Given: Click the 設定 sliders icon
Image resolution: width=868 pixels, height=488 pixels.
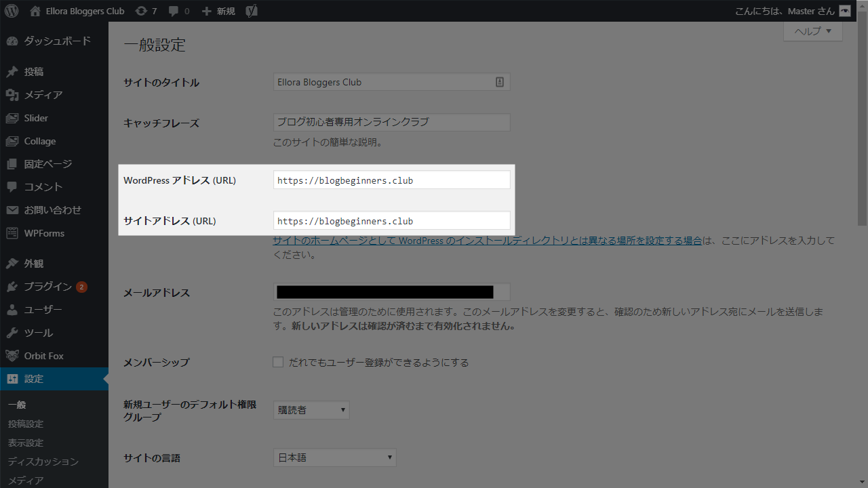Looking at the screenshot, I should (x=12, y=379).
